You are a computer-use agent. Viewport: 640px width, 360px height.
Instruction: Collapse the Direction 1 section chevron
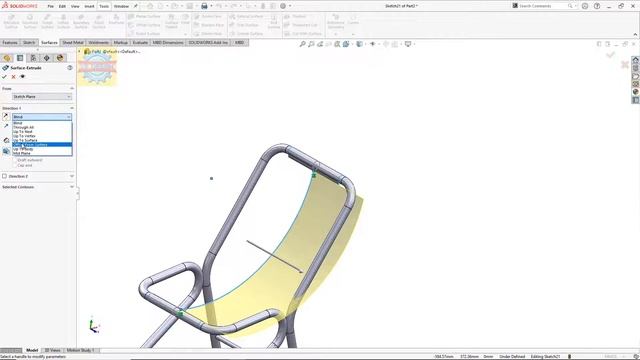[x=72, y=108]
